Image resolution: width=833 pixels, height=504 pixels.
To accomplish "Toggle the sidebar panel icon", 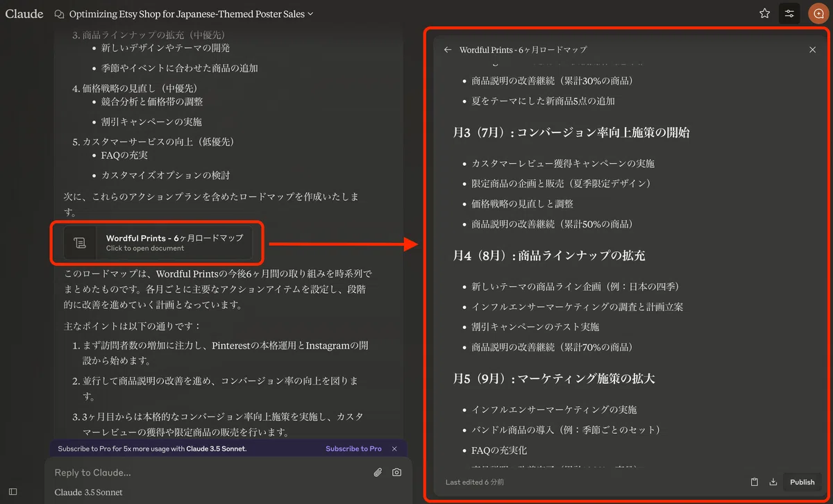I will pyautogui.click(x=12, y=492).
